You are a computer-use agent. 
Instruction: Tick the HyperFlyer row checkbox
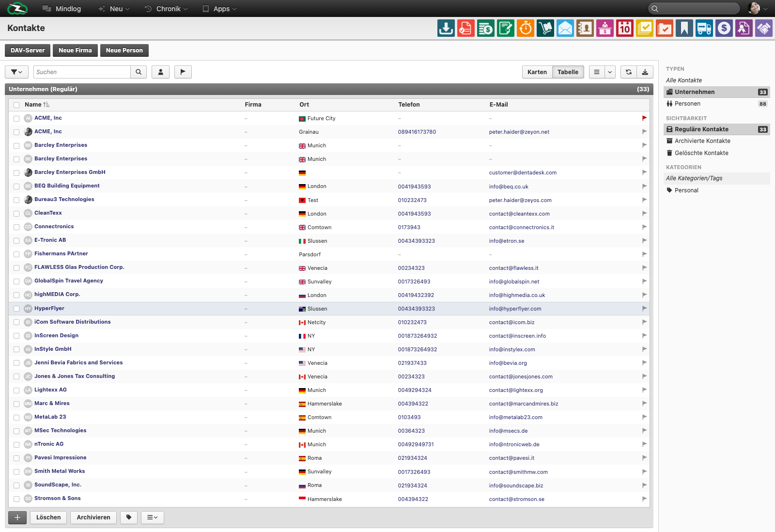click(16, 309)
